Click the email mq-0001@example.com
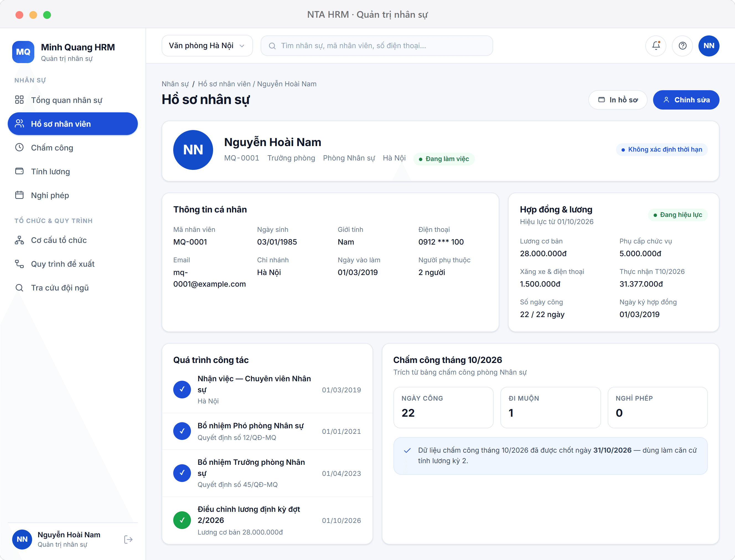The image size is (735, 560). pyautogui.click(x=209, y=278)
